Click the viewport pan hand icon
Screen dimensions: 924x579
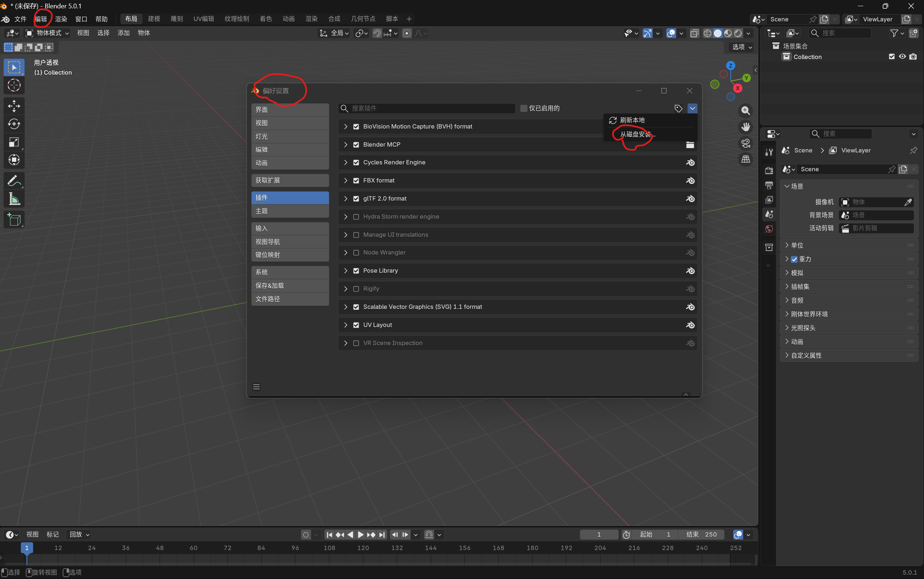[x=746, y=127]
